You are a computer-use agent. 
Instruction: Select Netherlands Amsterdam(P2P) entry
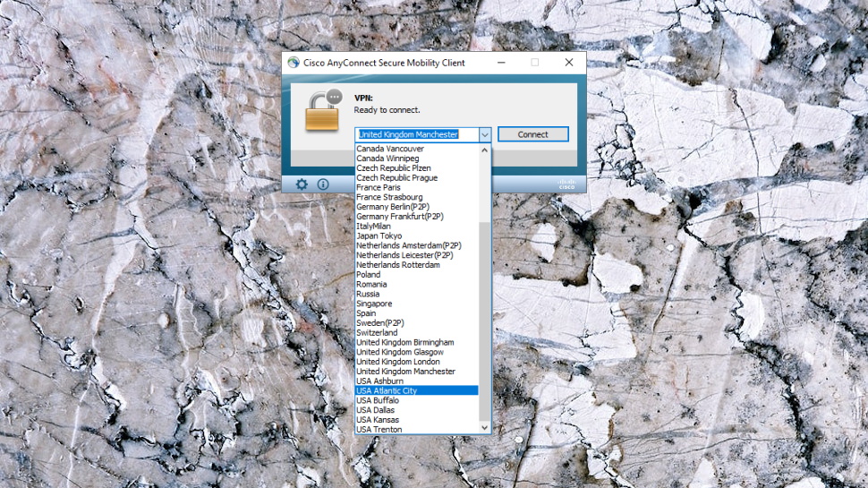(x=417, y=245)
